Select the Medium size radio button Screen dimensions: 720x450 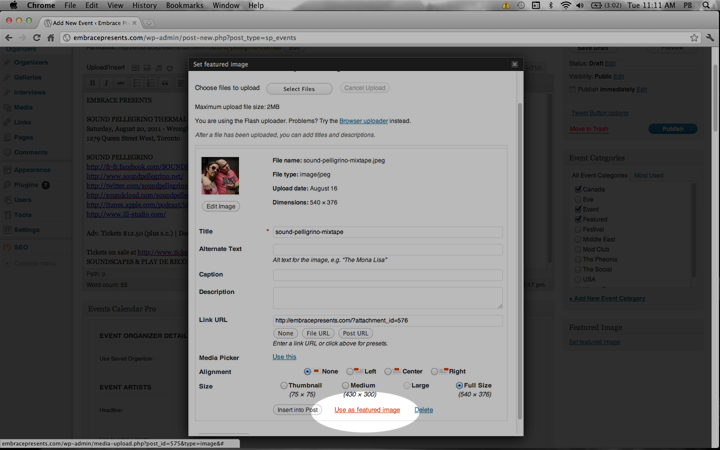coord(345,385)
